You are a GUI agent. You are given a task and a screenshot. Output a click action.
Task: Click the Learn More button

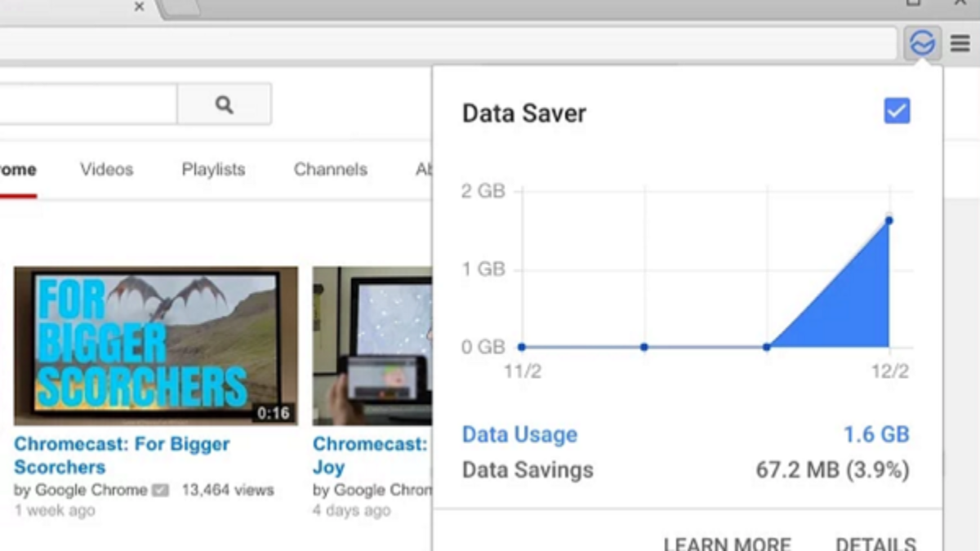click(x=727, y=544)
